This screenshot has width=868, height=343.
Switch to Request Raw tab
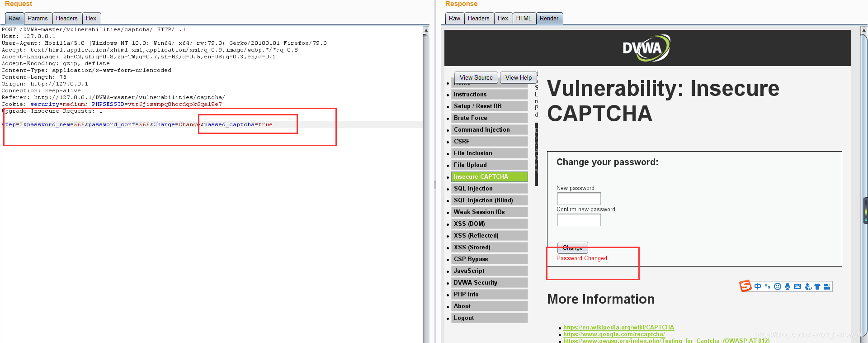(14, 18)
